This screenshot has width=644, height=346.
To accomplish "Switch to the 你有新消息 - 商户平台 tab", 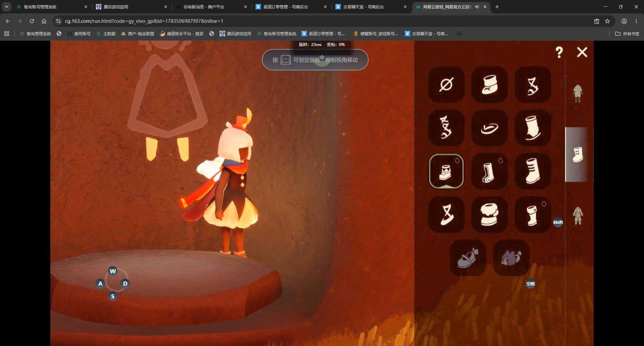I will (x=211, y=7).
